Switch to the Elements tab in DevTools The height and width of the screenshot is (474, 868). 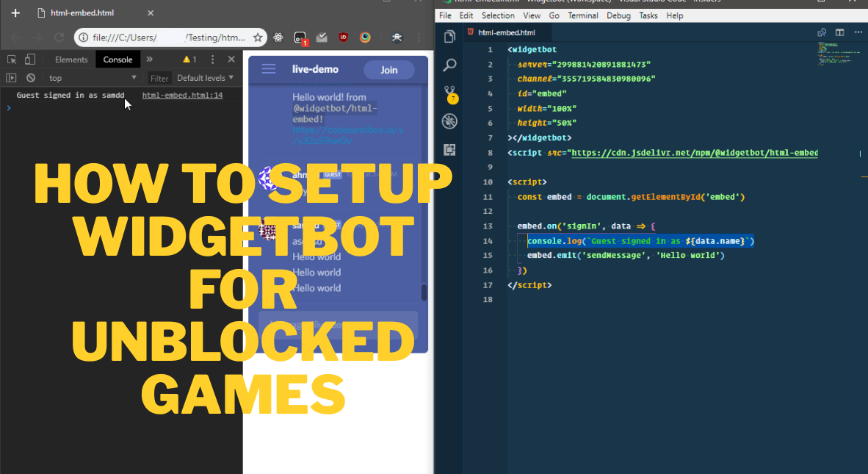click(x=71, y=60)
